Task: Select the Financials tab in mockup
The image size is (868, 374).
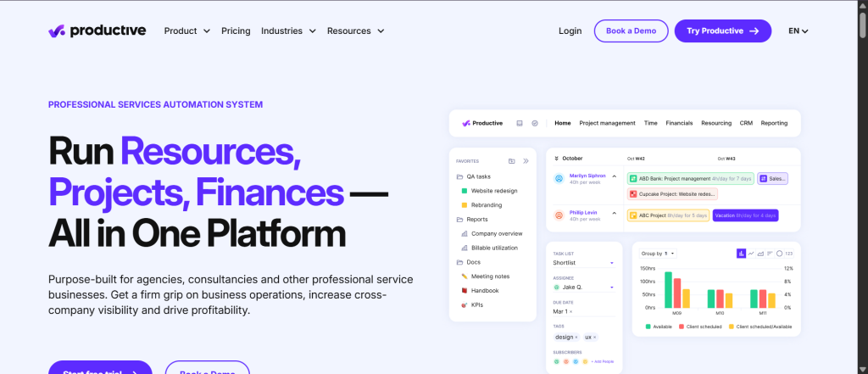Action: tap(679, 123)
